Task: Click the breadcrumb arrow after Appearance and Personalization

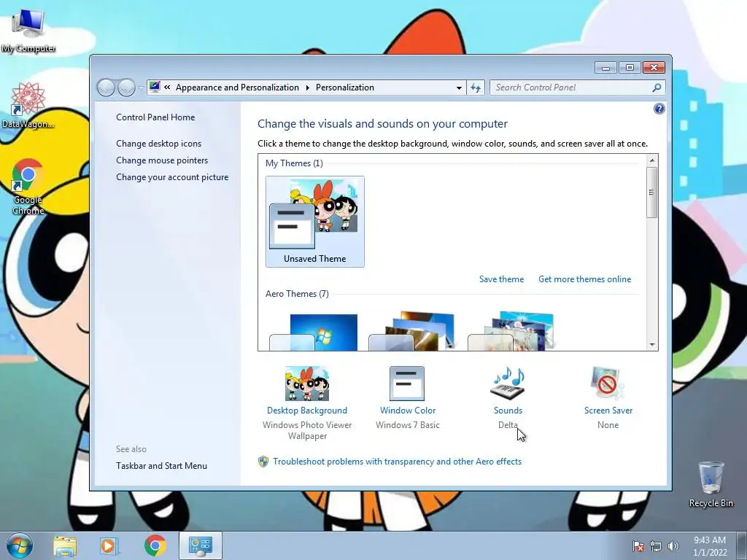Action: (307, 87)
